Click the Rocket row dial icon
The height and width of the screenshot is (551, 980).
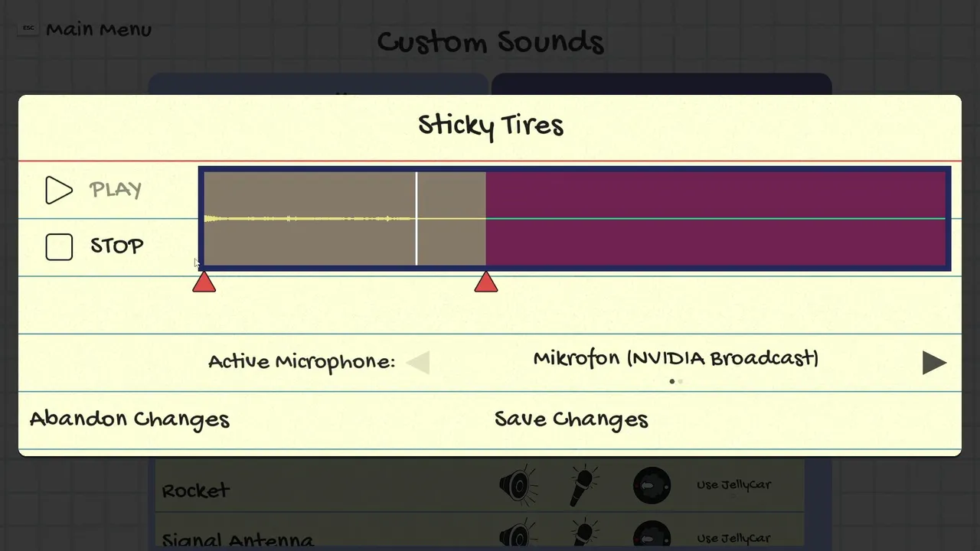(x=652, y=486)
